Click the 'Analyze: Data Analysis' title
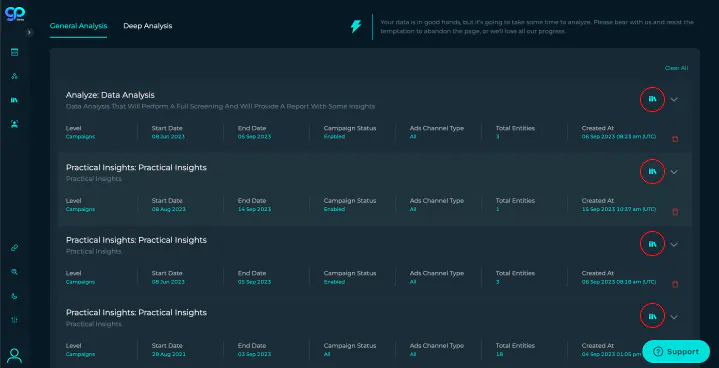The height and width of the screenshot is (368, 719). click(110, 95)
